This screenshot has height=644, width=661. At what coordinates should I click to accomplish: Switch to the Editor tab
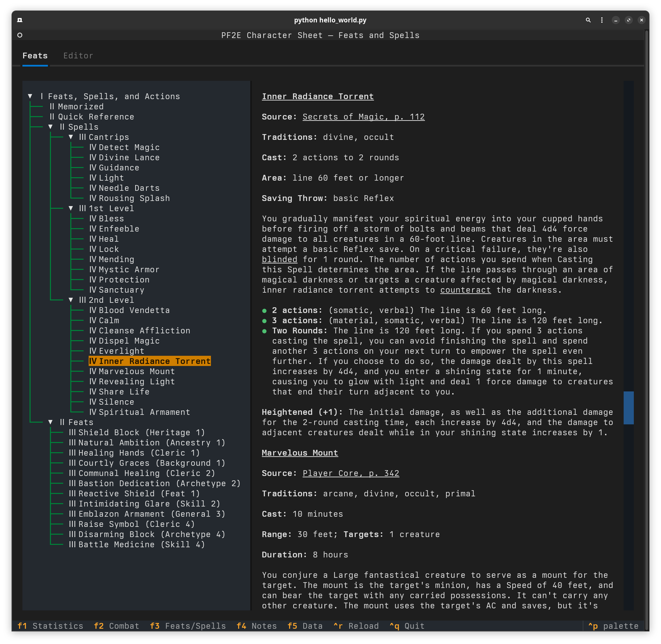[x=78, y=56]
